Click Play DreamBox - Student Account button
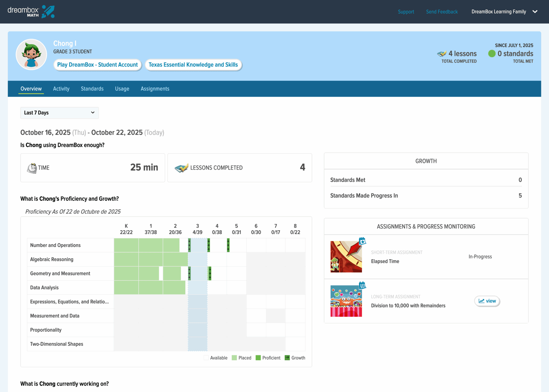 (98, 65)
